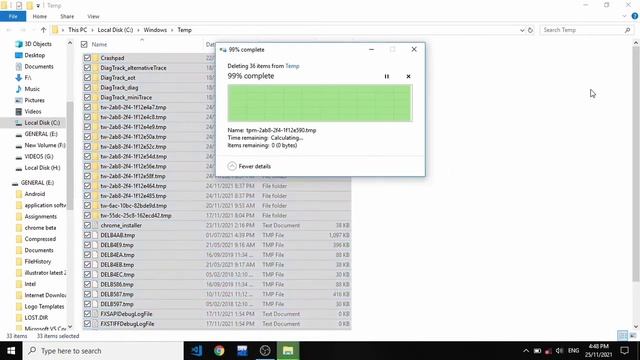Viewport: 640px width, 360px height.
Task: Open Music in navigation pane
Action: [32, 89]
